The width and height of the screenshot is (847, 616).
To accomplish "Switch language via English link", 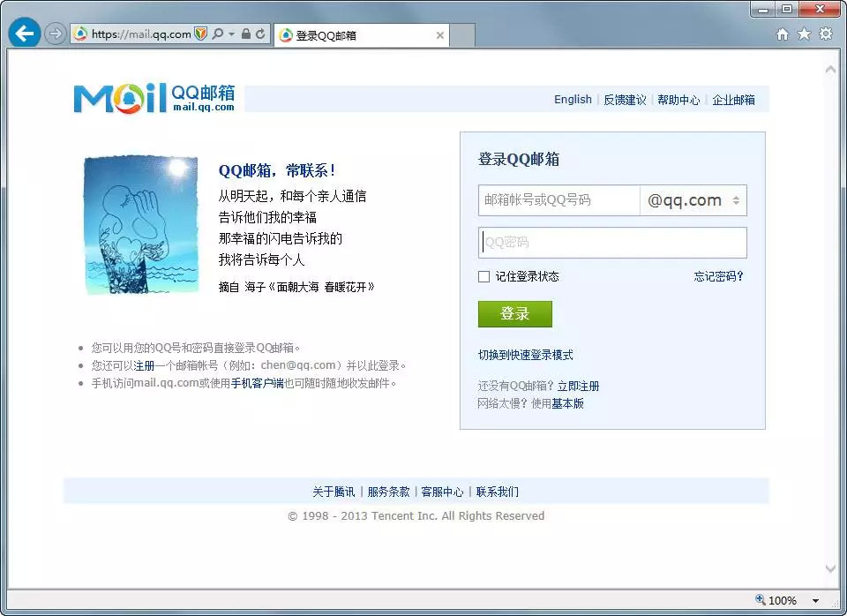I will pyautogui.click(x=573, y=100).
